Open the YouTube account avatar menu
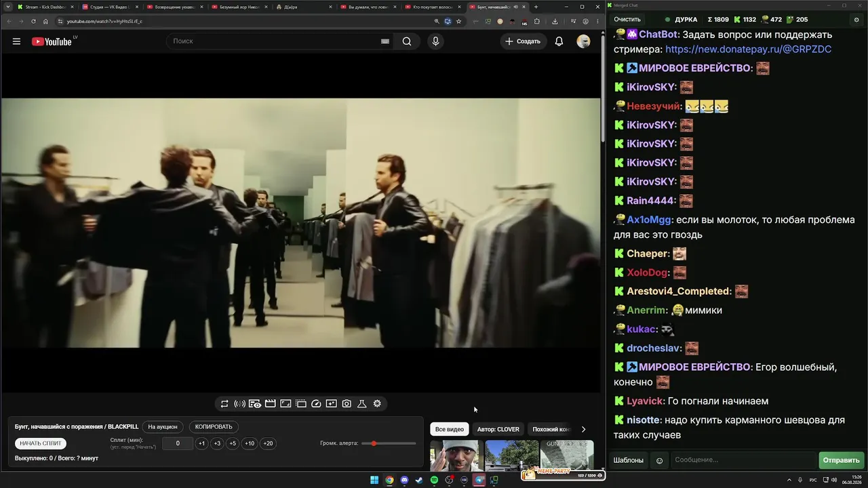This screenshot has height=488, width=868. tap(583, 41)
